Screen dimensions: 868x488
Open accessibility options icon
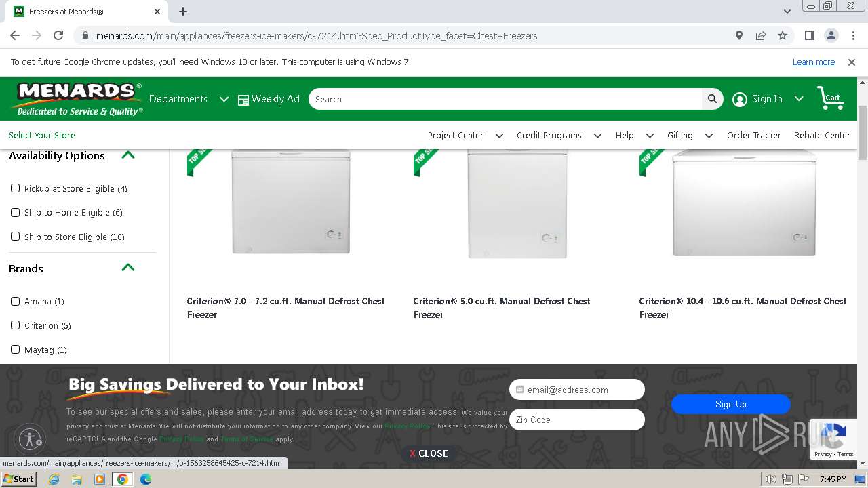coord(30,439)
